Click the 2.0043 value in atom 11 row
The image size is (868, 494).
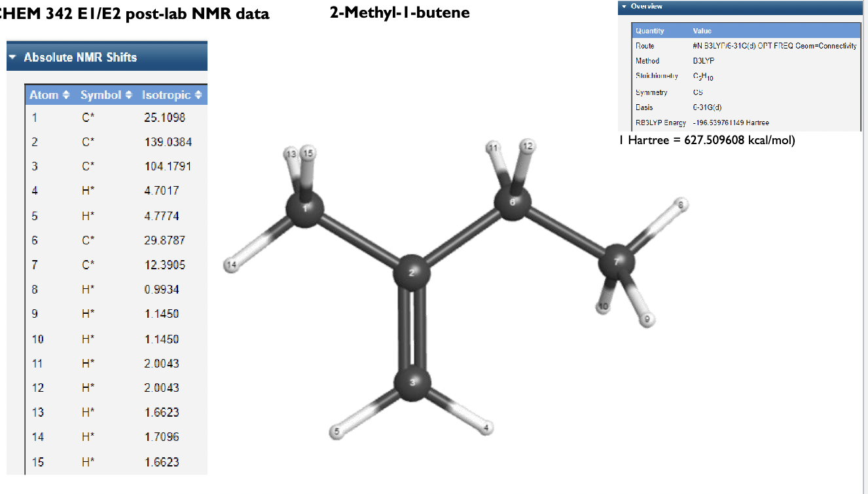click(162, 363)
